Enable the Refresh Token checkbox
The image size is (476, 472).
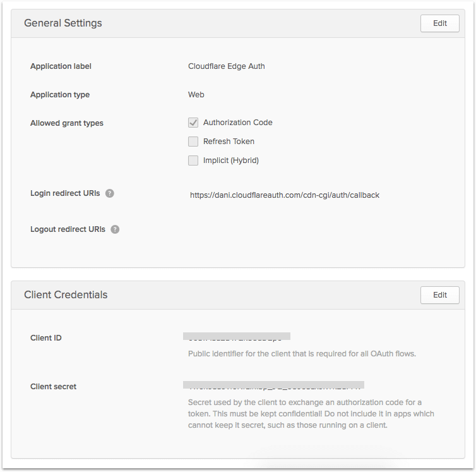point(193,142)
